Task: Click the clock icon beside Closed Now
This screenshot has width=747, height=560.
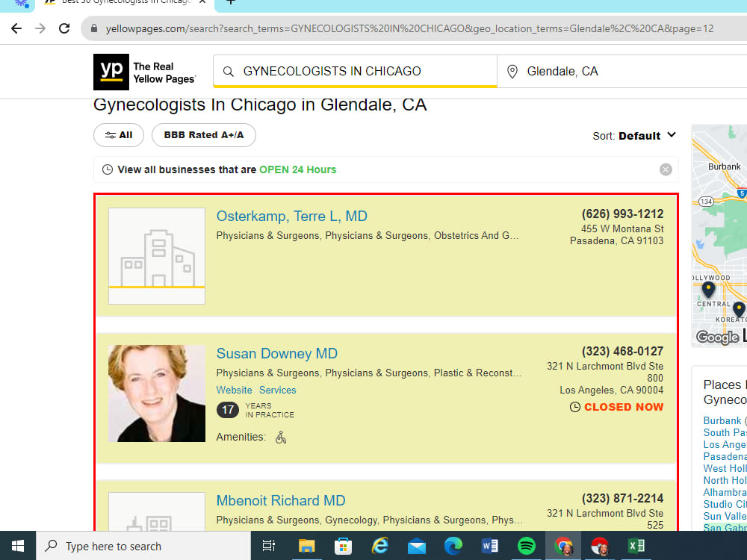Action: pos(575,407)
